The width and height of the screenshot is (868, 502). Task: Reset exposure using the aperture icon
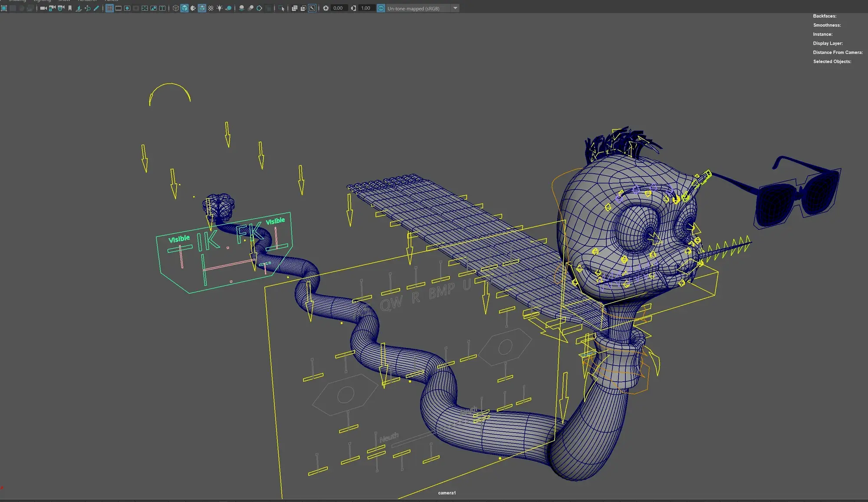(326, 8)
